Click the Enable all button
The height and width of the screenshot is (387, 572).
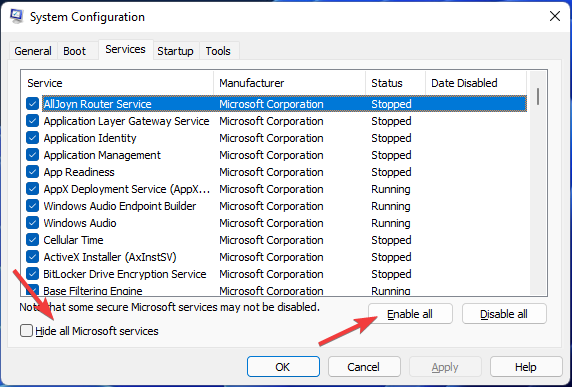[x=410, y=314]
